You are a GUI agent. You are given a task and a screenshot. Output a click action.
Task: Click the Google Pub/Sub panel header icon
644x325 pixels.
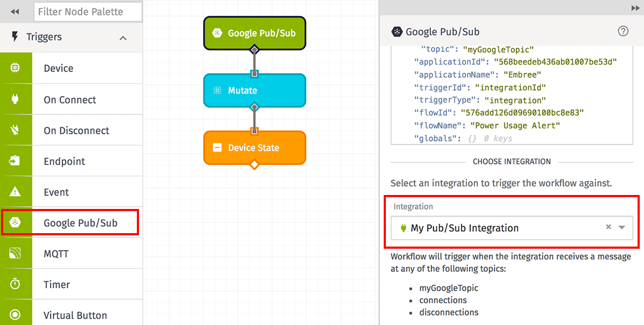[x=397, y=32]
